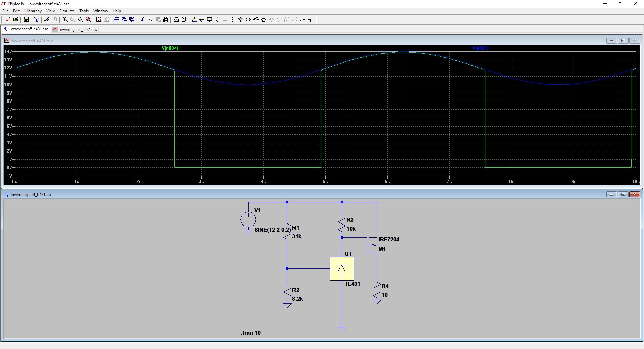Image resolution: width=644 pixels, height=349 pixels.
Task: Open Find with the binoculars icon
Action: [x=166, y=20]
